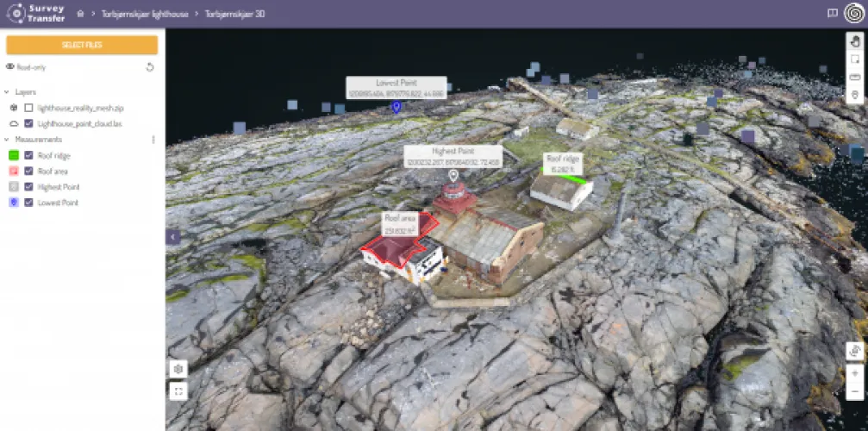Open the viewer settings gear icon
This screenshot has height=431, width=868.
point(178,369)
